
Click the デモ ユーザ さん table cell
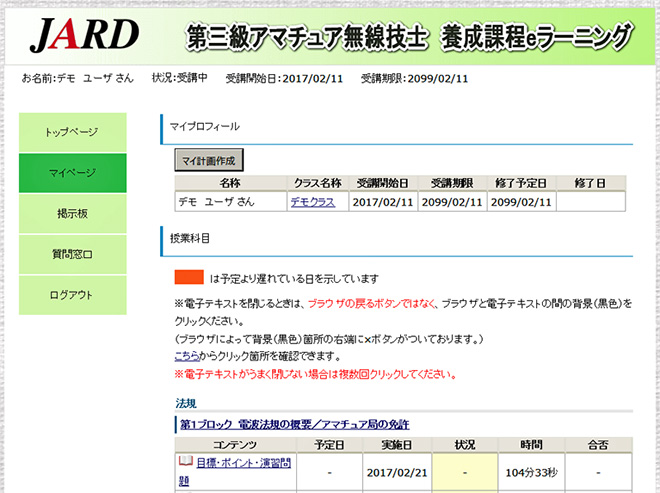[x=230, y=202]
